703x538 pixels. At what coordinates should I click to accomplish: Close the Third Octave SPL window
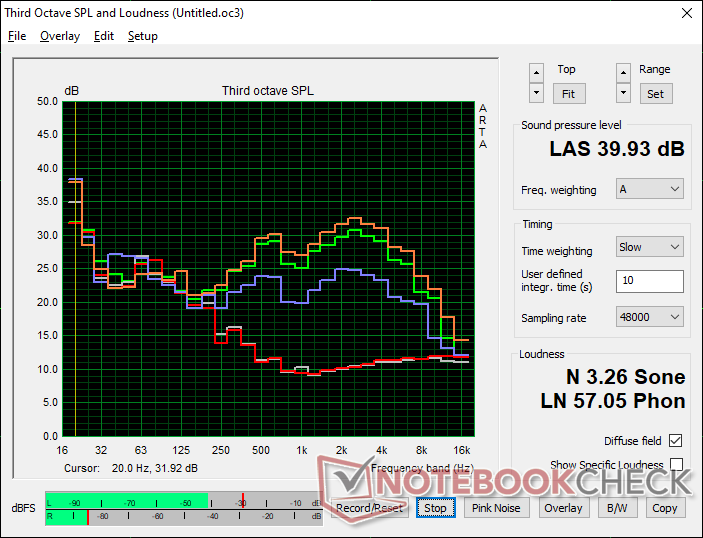686,13
